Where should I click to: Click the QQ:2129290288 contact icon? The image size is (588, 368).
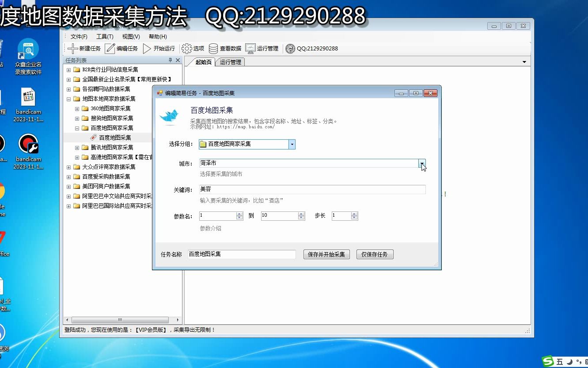click(x=291, y=49)
